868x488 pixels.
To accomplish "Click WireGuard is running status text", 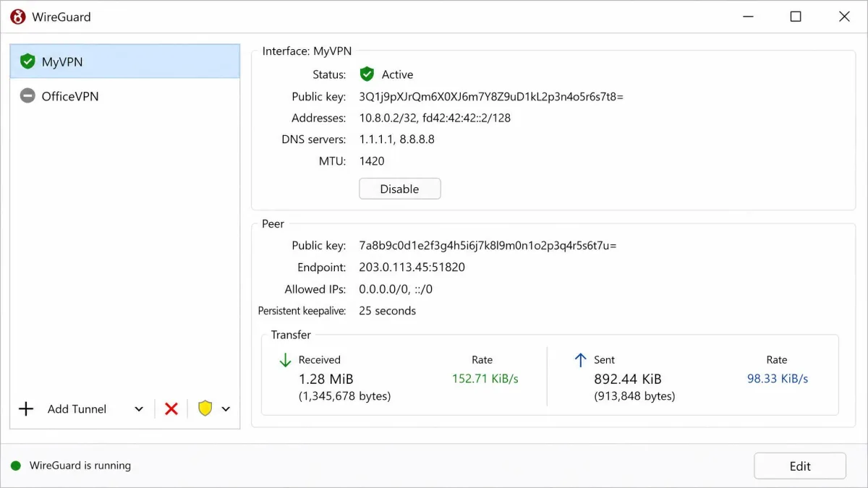I will pos(80,466).
